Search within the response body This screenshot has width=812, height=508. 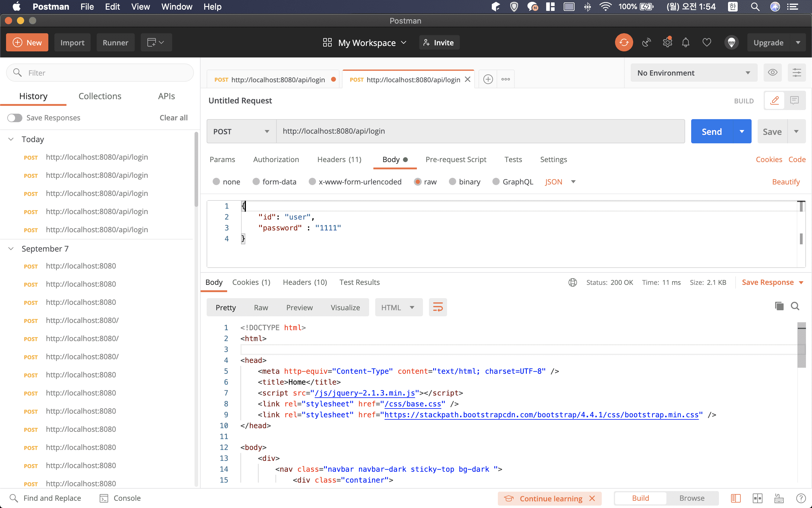(x=795, y=306)
